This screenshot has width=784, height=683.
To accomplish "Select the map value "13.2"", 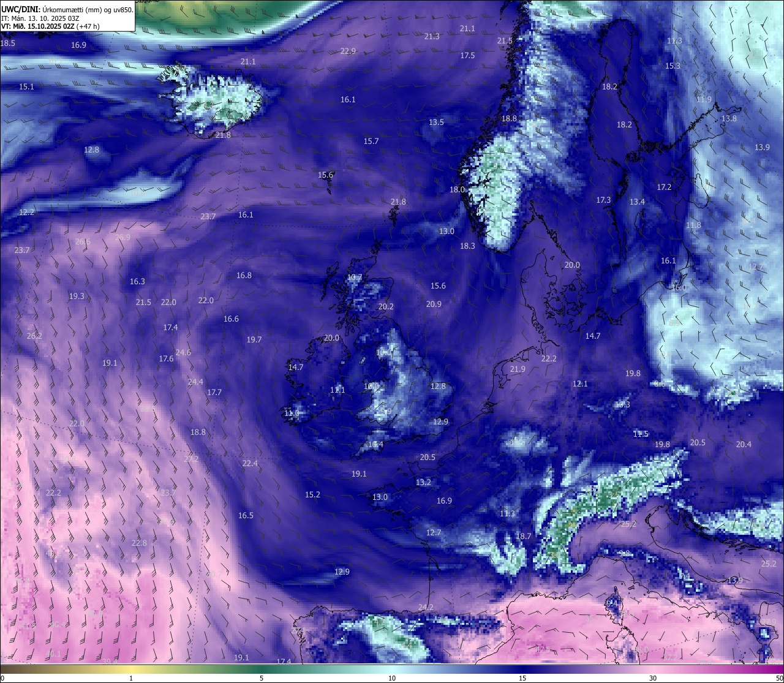I will (x=423, y=483).
